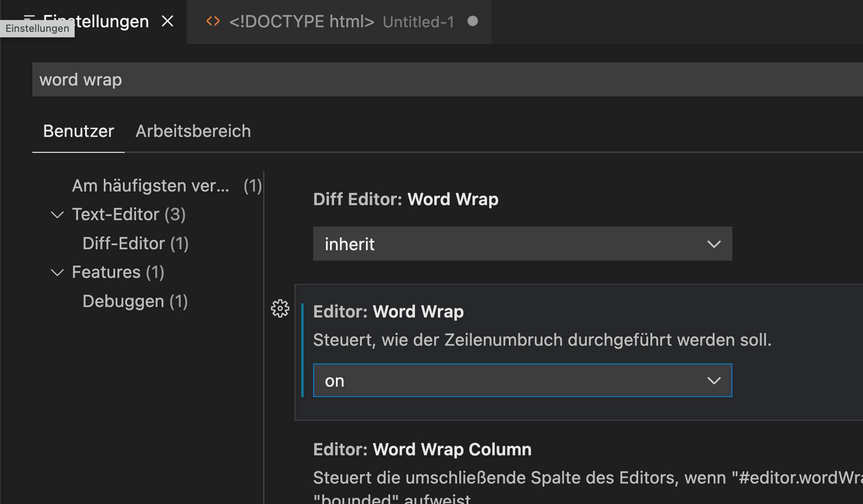
Task: Open the gear menu for Editor Word Wrap
Action: tap(280, 308)
